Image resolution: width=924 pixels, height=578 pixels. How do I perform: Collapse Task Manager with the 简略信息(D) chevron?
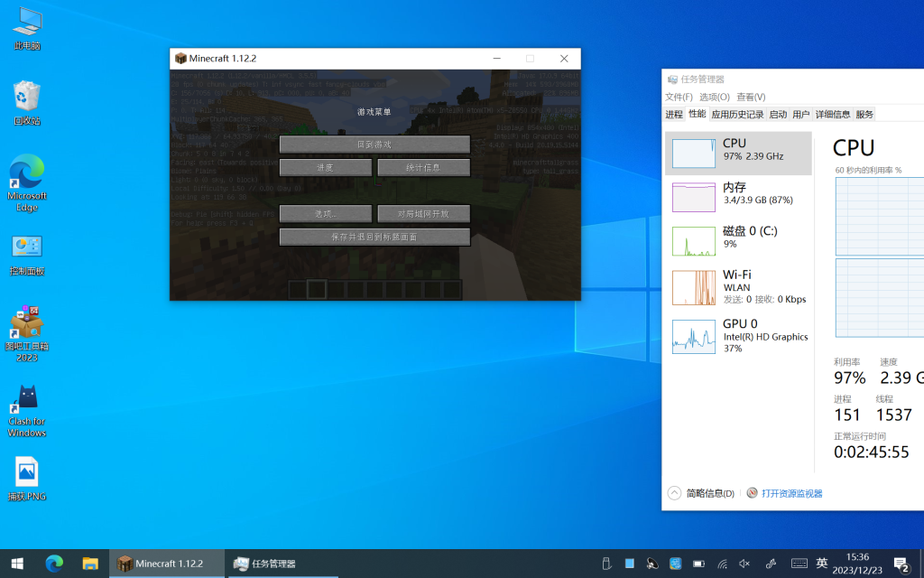674,493
